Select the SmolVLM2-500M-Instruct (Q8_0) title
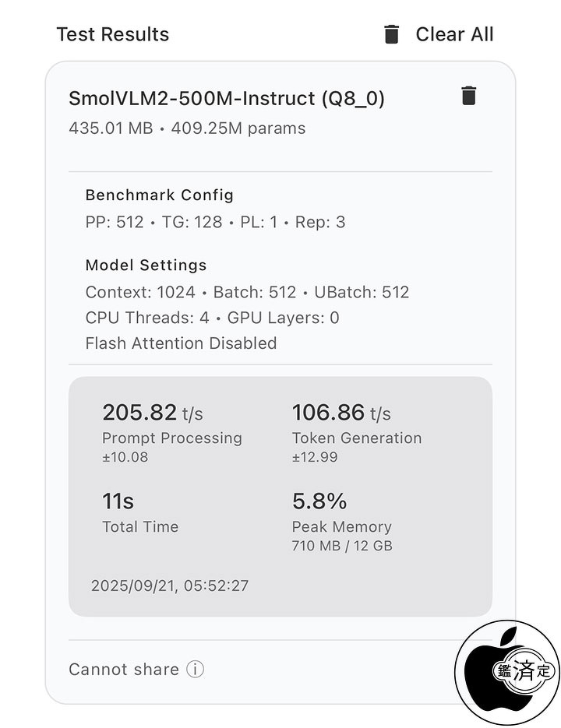This screenshot has width=561, height=728. click(227, 98)
